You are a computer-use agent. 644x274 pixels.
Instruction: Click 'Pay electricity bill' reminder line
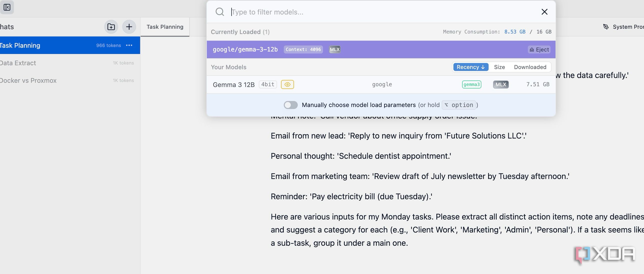pyautogui.click(x=351, y=196)
